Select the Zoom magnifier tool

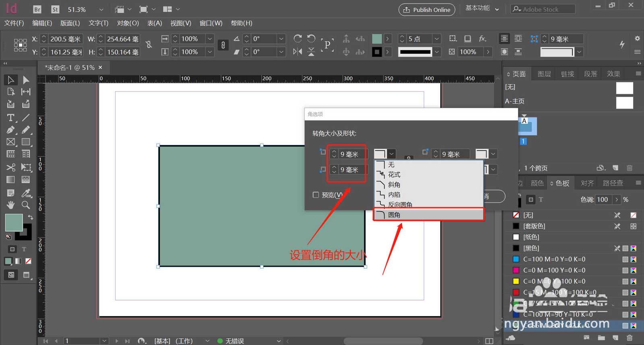26,205
